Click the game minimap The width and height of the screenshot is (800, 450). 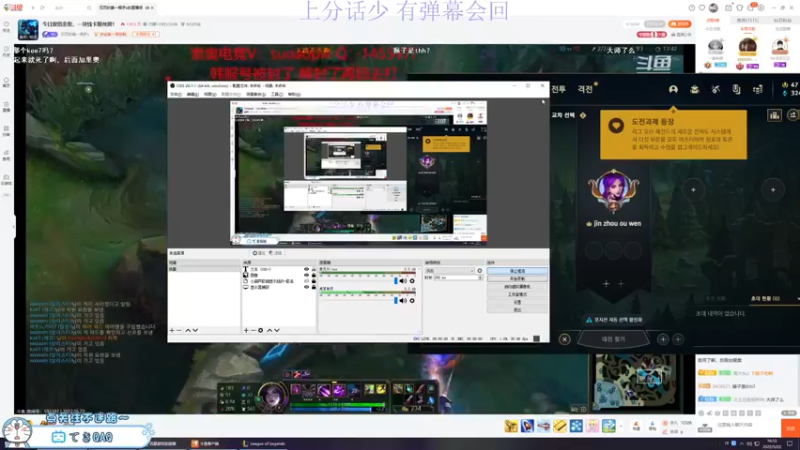(x=636, y=383)
